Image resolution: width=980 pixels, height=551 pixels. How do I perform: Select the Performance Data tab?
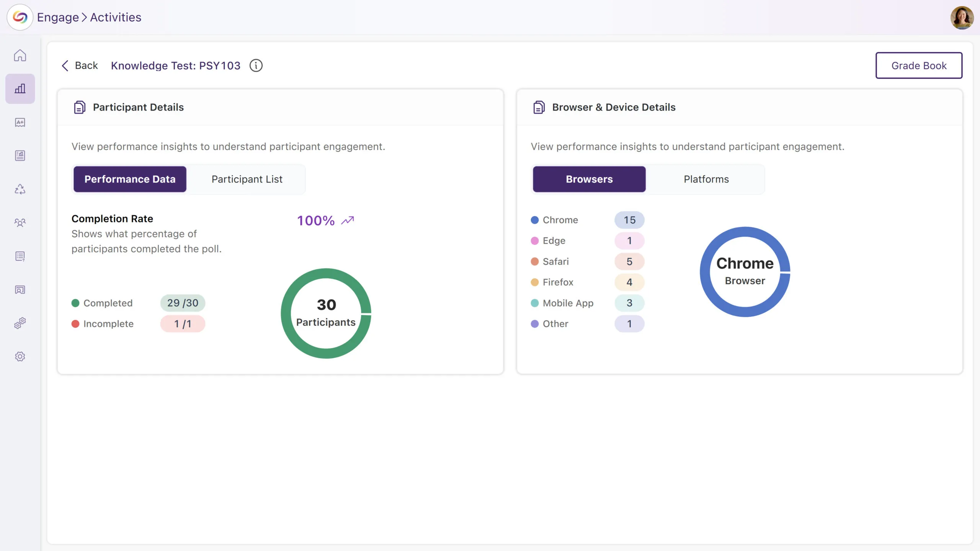coord(130,179)
